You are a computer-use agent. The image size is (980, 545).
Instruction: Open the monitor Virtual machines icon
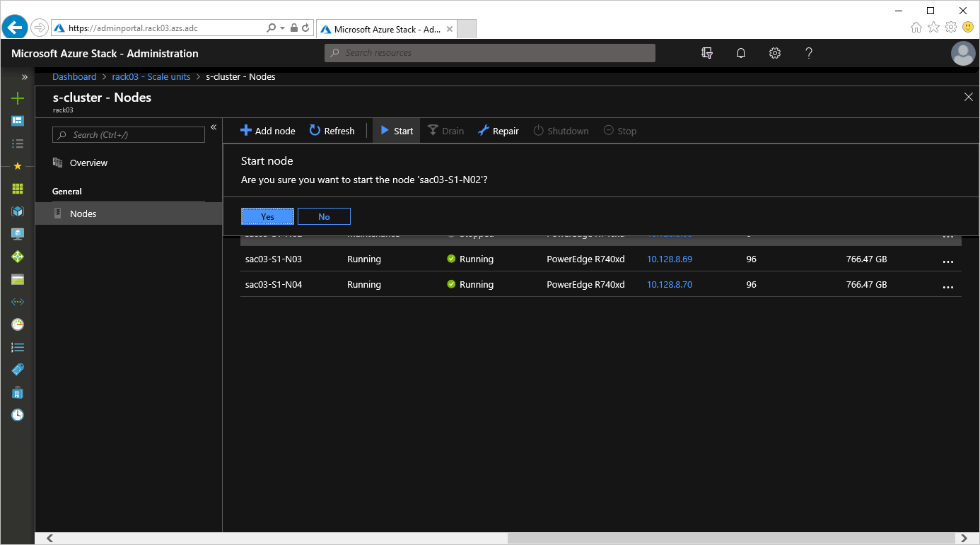tap(18, 234)
